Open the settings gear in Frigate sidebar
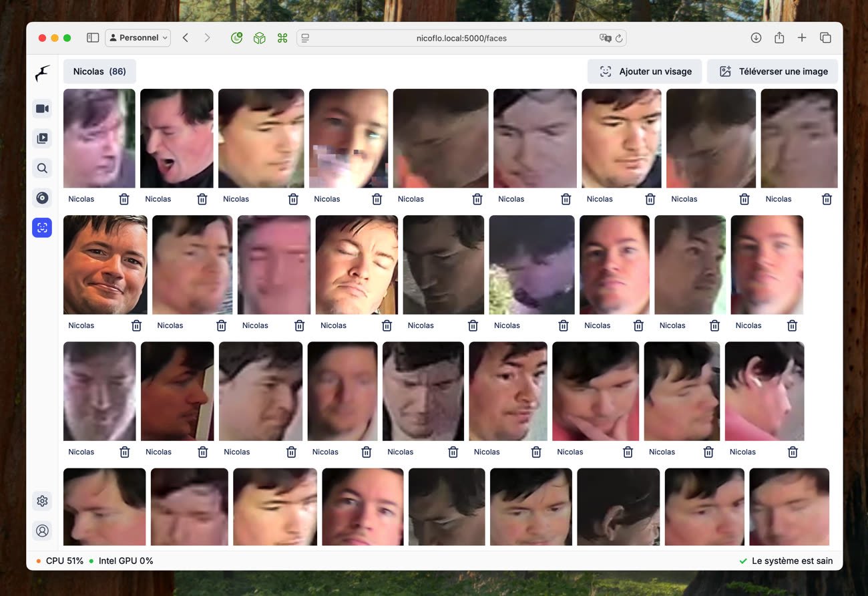The image size is (868, 596). (x=42, y=501)
